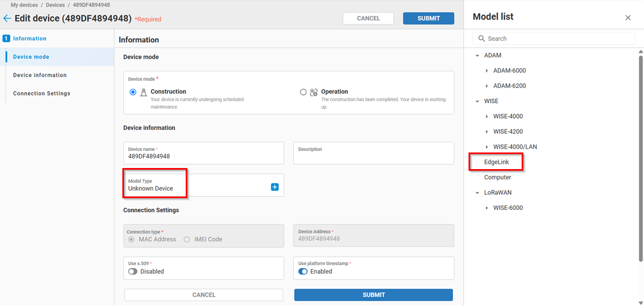Select the Operation device mode radio

[303, 92]
